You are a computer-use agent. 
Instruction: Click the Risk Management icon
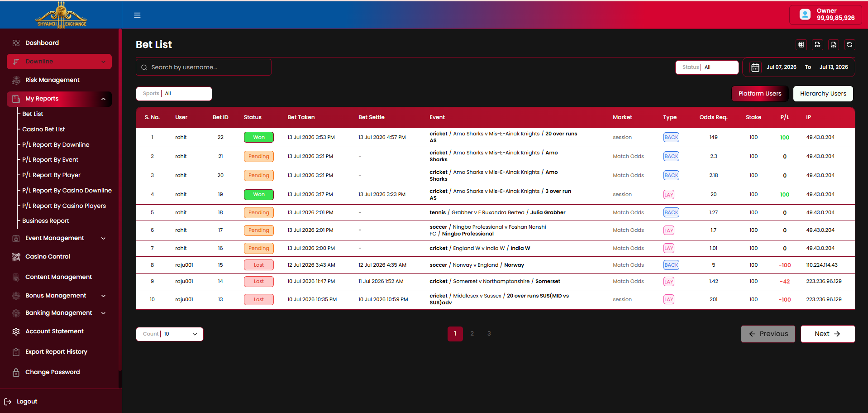[16, 80]
